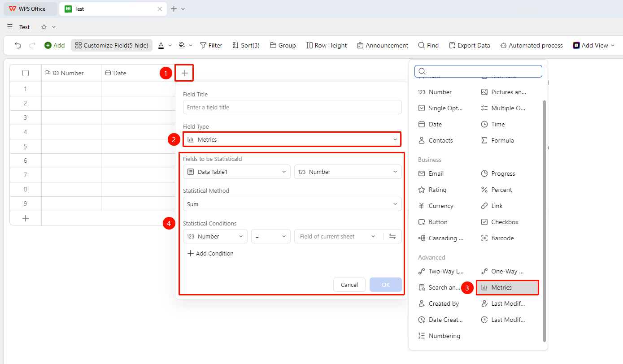Open the Announcement tool
This screenshot has width=623, height=364.
pyautogui.click(x=383, y=45)
